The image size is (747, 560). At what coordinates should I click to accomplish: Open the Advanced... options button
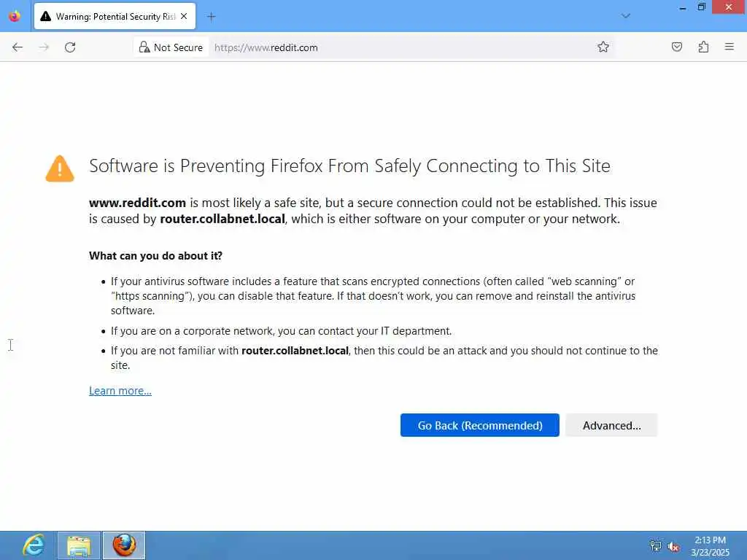tap(612, 425)
